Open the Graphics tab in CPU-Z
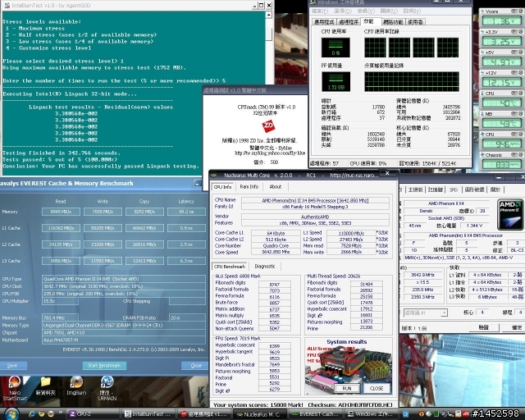525x420 pixels. point(474,189)
